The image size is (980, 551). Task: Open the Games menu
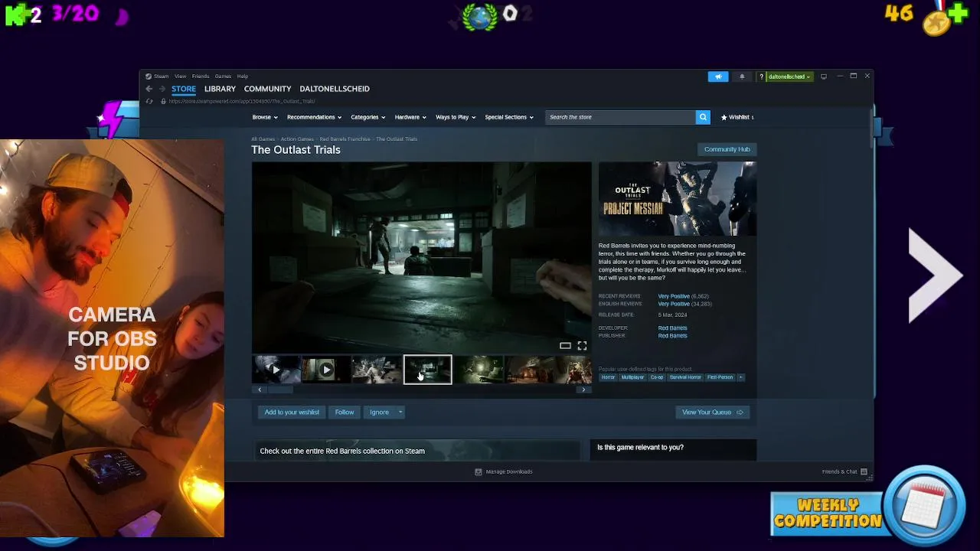(223, 77)
